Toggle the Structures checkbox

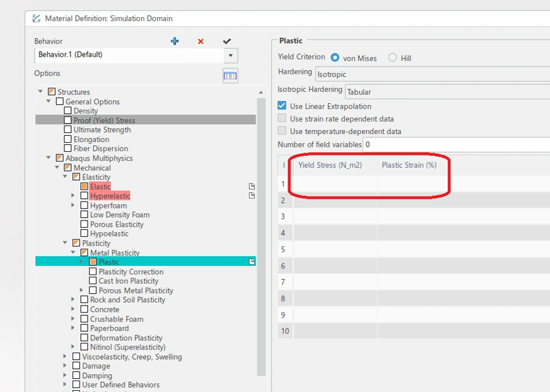pyautogui.click(x=52, y=92)
